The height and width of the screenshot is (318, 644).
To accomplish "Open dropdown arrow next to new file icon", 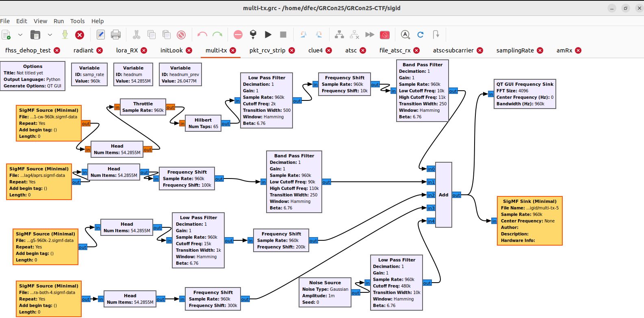I will click(20, 35).
